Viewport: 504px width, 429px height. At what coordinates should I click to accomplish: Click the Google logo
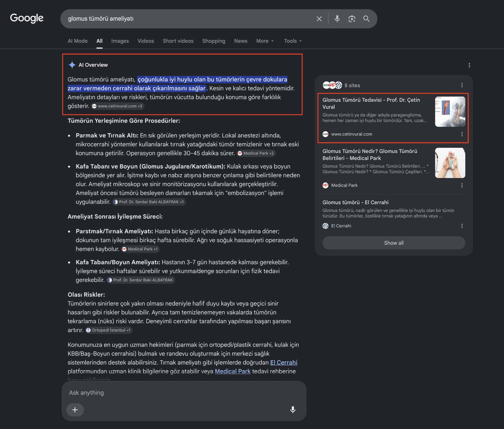coord(27,18)
